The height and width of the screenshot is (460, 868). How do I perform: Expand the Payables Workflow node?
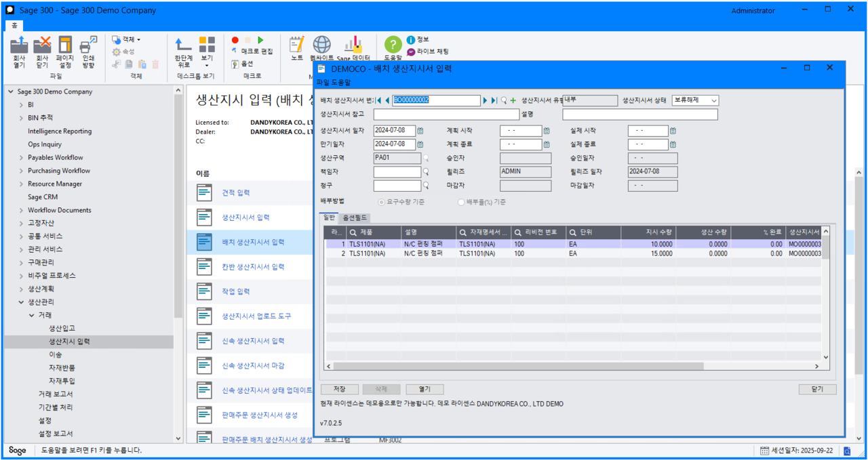21,157
